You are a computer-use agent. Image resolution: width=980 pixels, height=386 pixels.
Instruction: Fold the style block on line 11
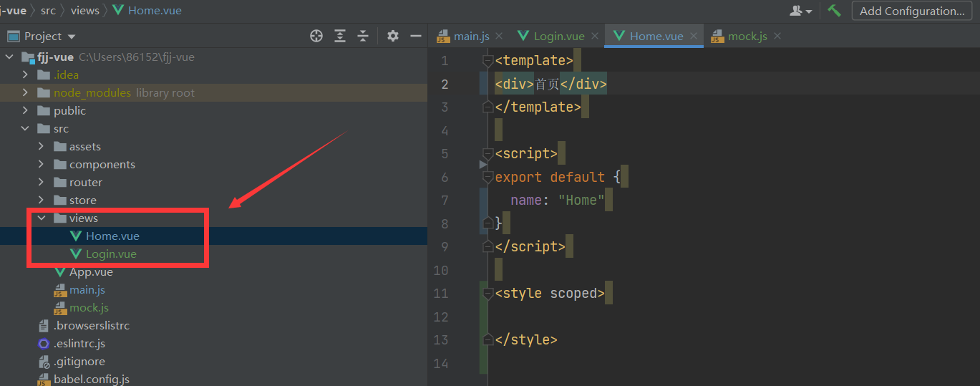(x=487, y=293)
